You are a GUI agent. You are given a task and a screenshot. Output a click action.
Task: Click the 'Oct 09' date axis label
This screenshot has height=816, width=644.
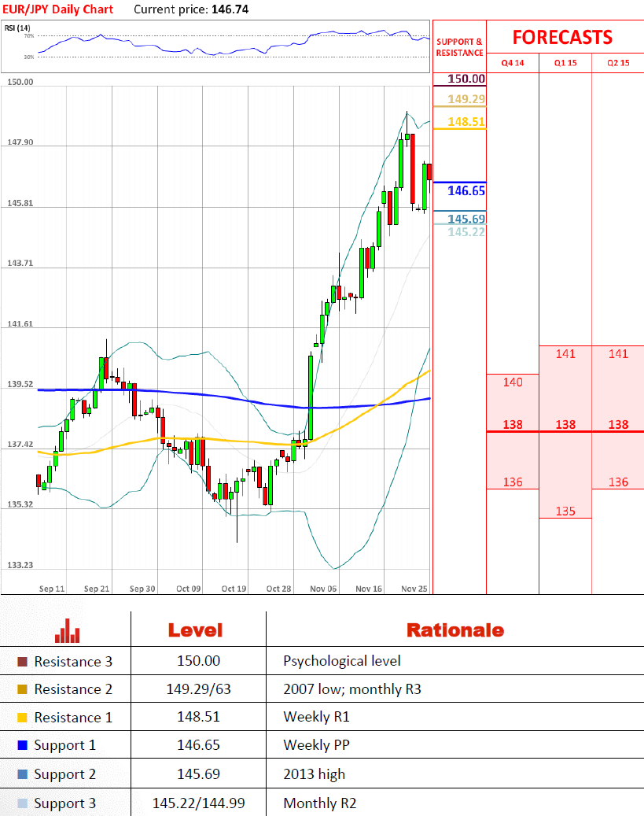click(x=188, y=589)
